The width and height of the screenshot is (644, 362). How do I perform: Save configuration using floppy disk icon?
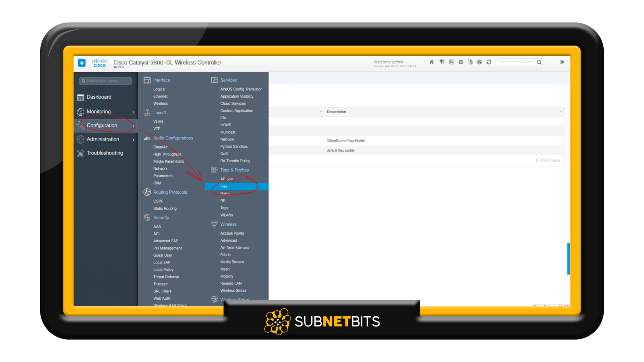click(451, 62)
